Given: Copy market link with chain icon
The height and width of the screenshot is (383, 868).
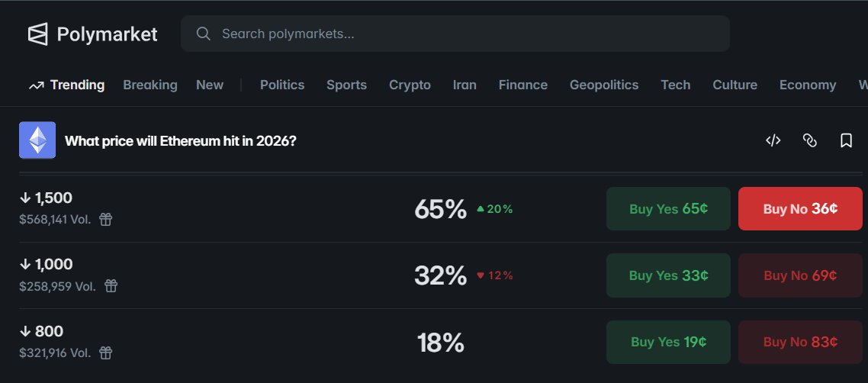Looking at the screenshot, I should (810, 140).
